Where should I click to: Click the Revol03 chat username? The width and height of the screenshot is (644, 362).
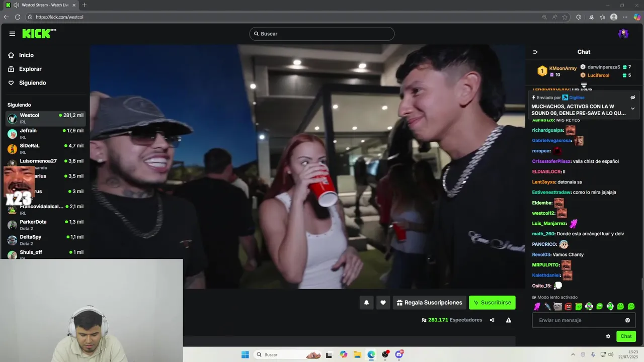click(541, 254)
